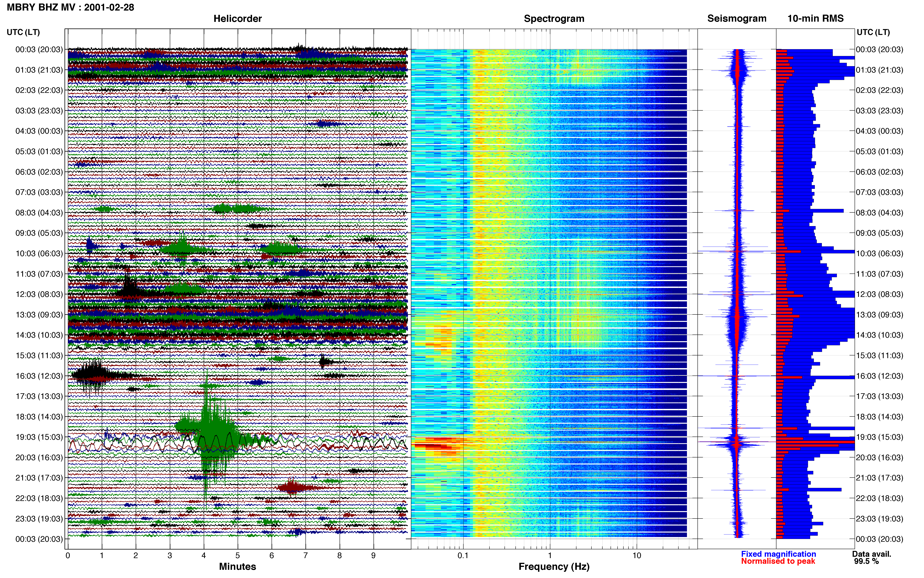Viewport: 924px width, 578px height.
Task: Click left time label '01:03 (21:03)'
Action: (x=39, y=70)
